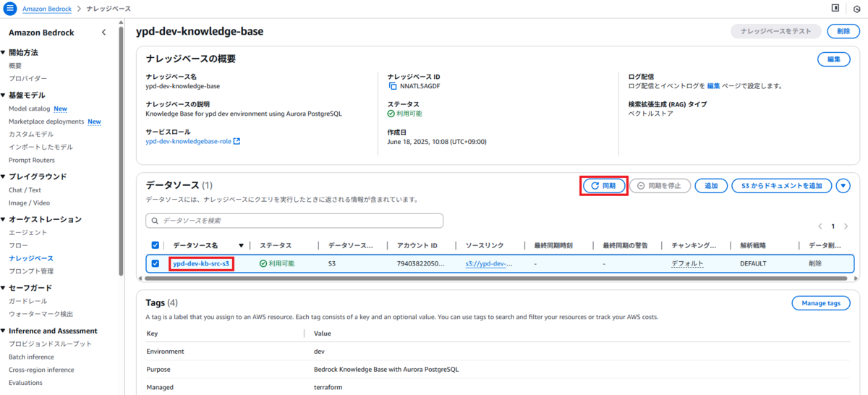Click the data source table horizontal scrollbar
Screen dimensions: 868x395
[x=496, y=278]
